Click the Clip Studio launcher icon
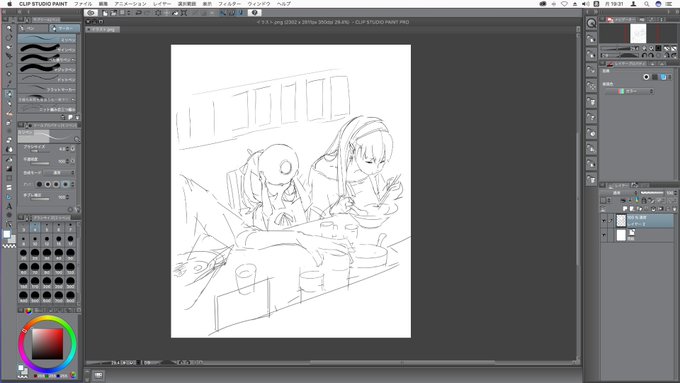The image size is (680, 383). coord(91,13)
